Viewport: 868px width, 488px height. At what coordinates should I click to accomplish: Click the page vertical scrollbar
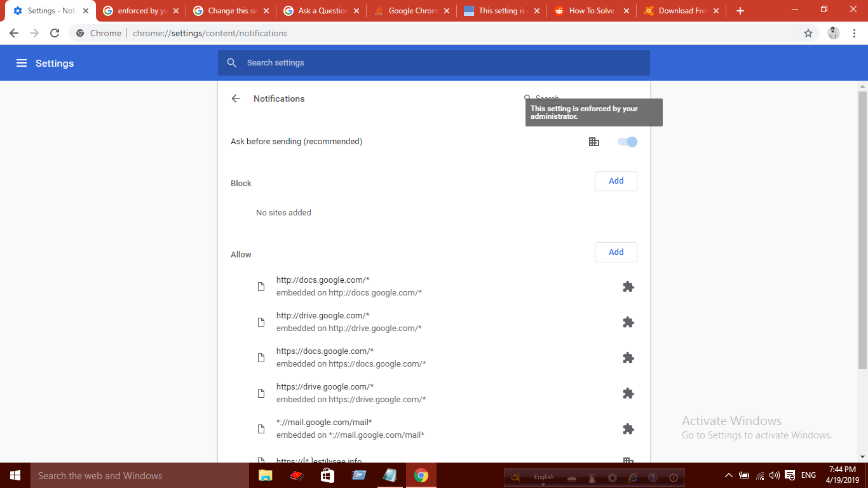click(x=862, y=229)
